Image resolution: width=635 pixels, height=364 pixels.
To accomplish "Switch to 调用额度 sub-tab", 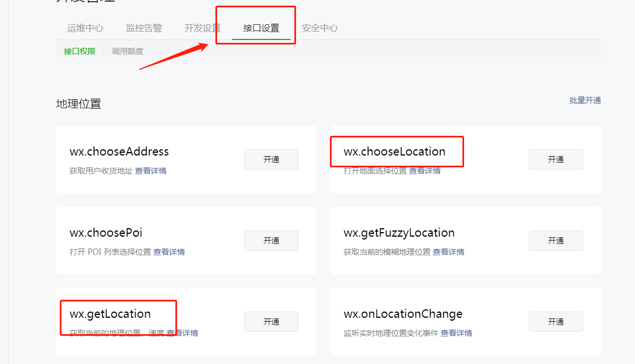I will (127, 51).
